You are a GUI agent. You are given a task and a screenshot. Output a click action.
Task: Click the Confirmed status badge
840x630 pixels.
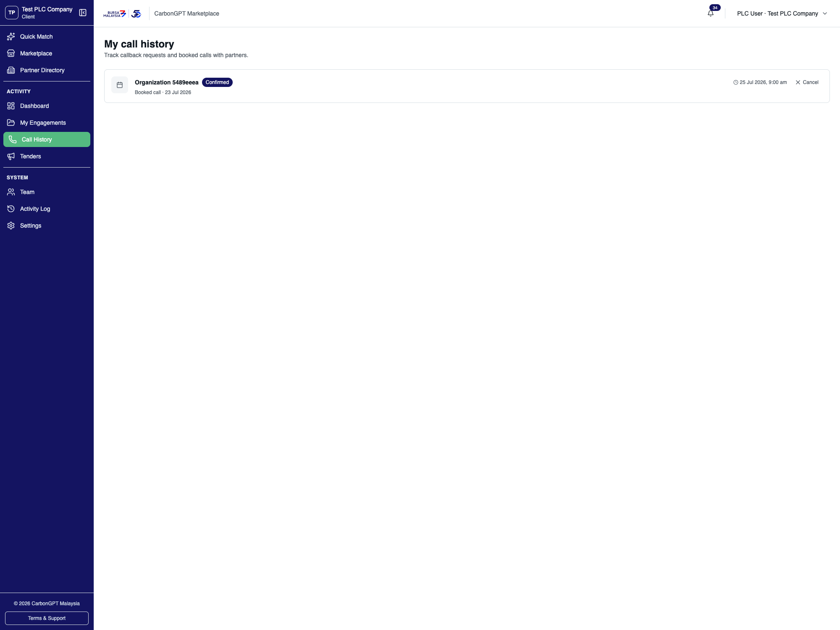click(x=217, y=82)
